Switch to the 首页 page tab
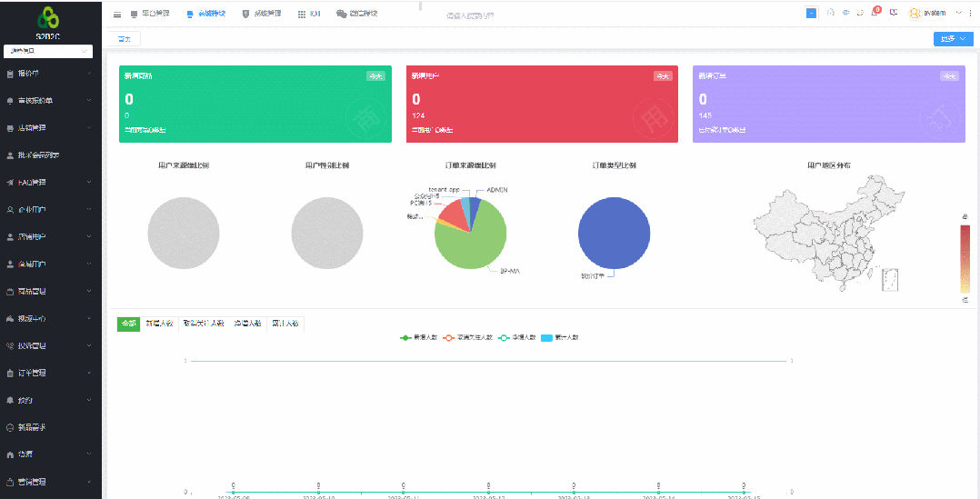The width and height of the screenshot is (980, 499). point(125,39)
